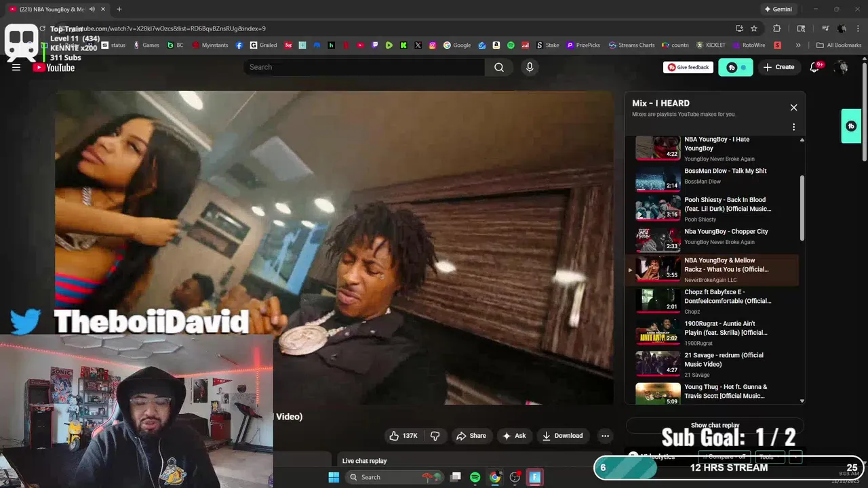Play NBA YoungBoy - I Hate YoungBoy
The height and width of the screenshot is (488, 868).
point(715,148)
